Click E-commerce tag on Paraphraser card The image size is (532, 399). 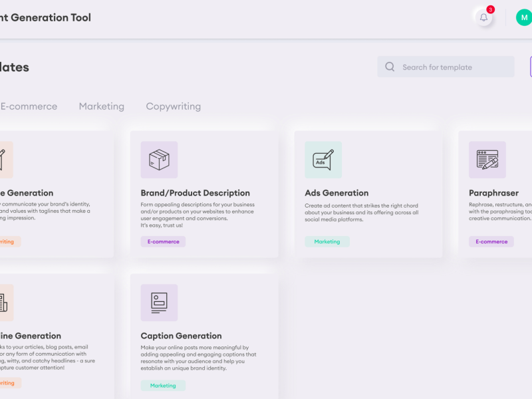click(491, 241)
